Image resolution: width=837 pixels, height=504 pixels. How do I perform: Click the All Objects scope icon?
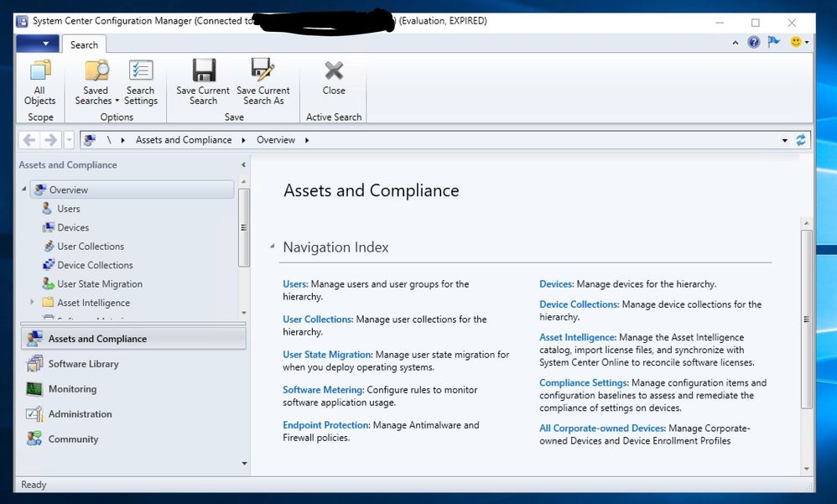(x=39, y=70)
